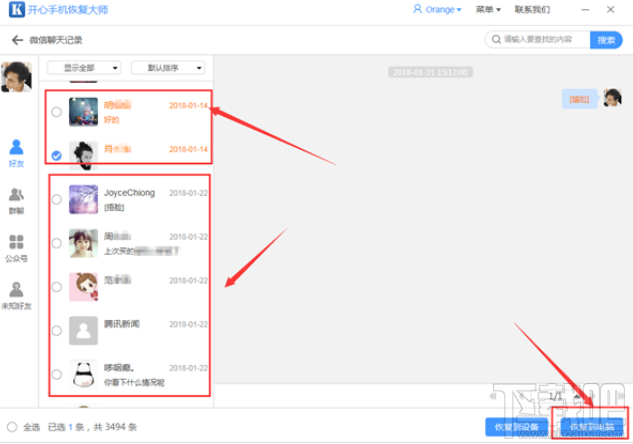Viewport: 633px width, 444px height.
Task: Click the panda avatar picture
Action: tap(84, 374)
